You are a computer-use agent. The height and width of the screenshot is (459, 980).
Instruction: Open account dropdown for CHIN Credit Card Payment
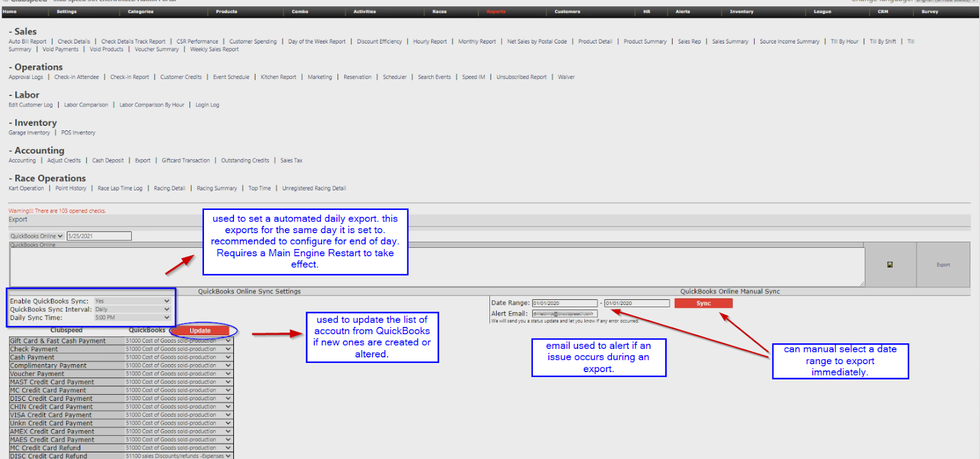(179, 407)
